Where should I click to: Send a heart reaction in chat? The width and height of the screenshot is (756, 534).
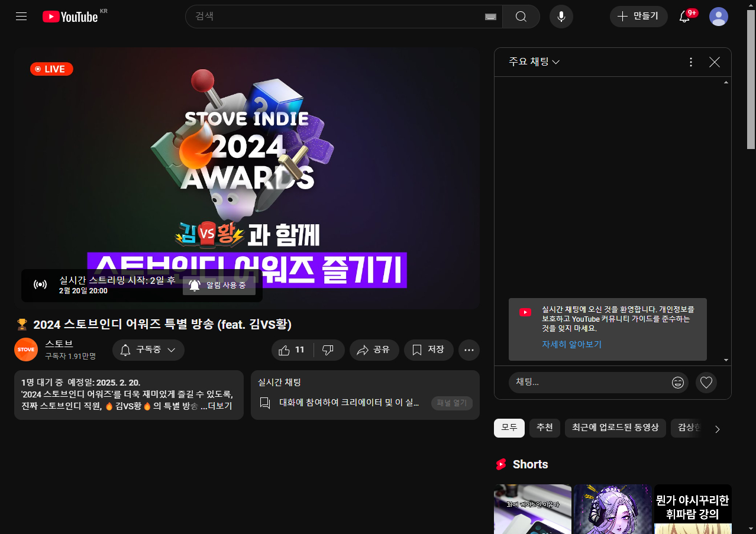tap(706, 383)
